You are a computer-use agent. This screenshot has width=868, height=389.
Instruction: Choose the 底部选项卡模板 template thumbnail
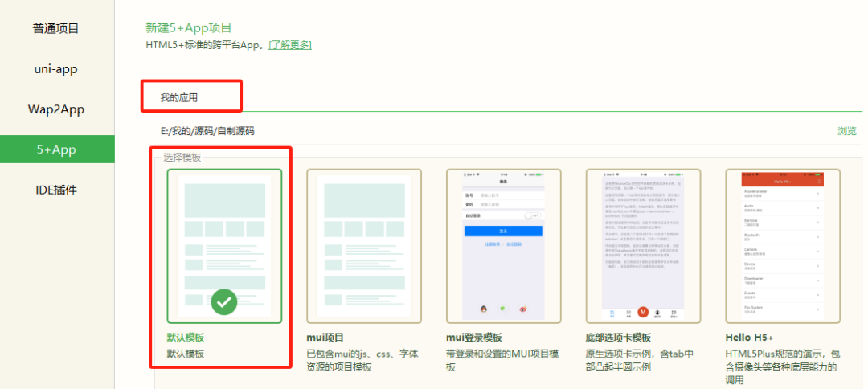coord(643,246)
